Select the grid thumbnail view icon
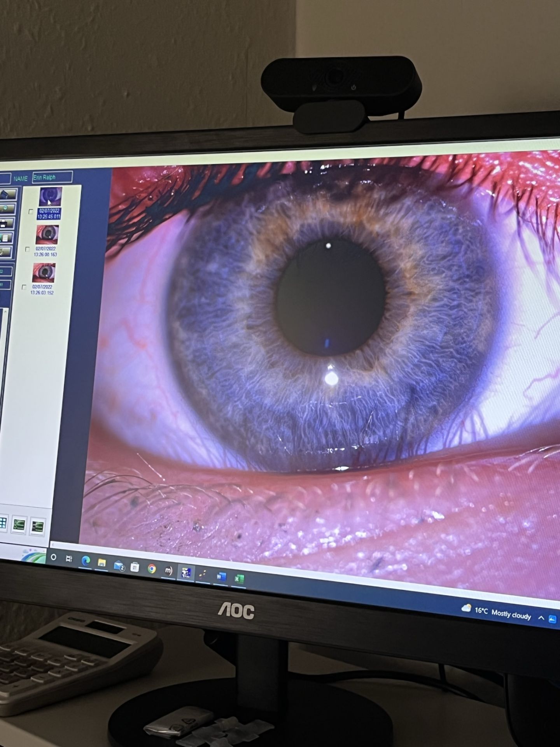Viewport: 560px width, 747px height. pyautogui.click(x=3, y=523)
